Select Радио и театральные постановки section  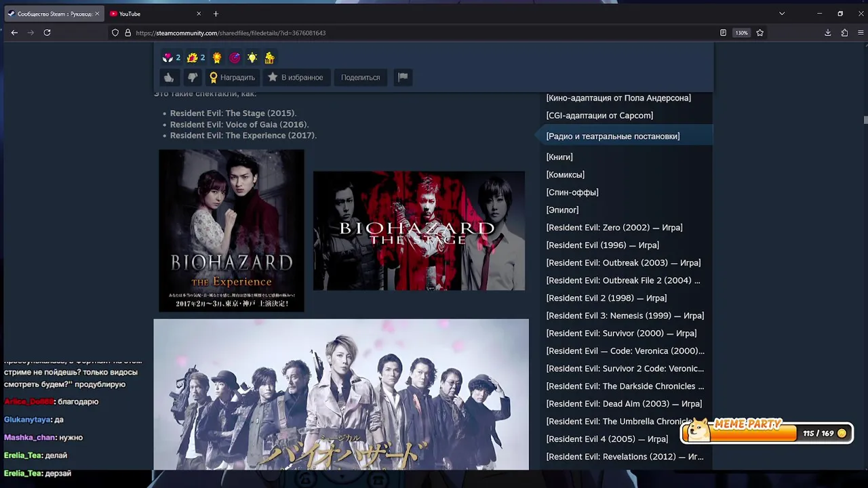coord(613,136)
